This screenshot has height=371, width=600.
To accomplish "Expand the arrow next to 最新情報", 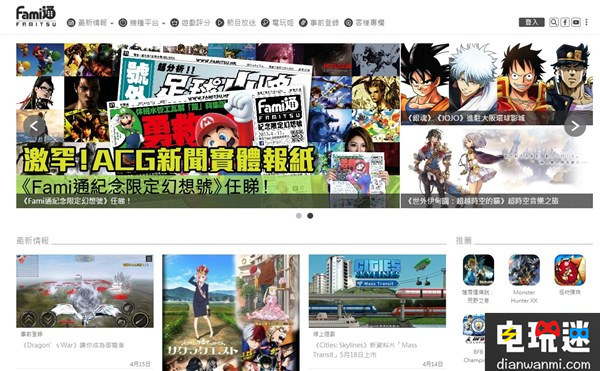I will tap(112, 23).
